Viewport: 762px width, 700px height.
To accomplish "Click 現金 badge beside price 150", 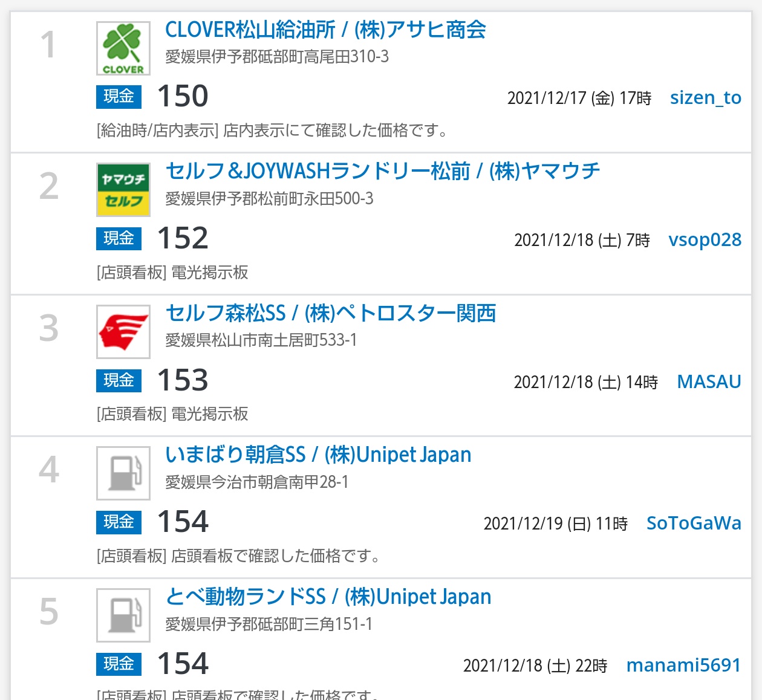I will [119, 97].
